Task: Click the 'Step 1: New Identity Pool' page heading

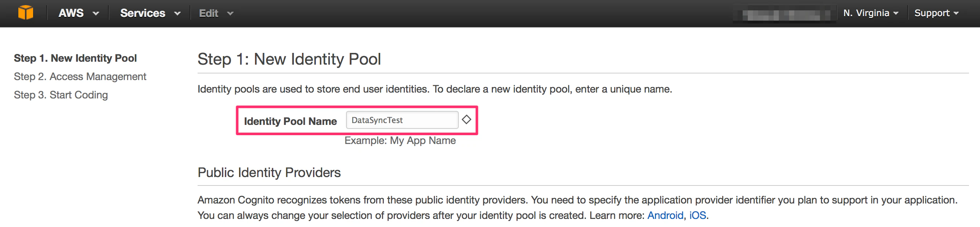Action: point(289,59)
